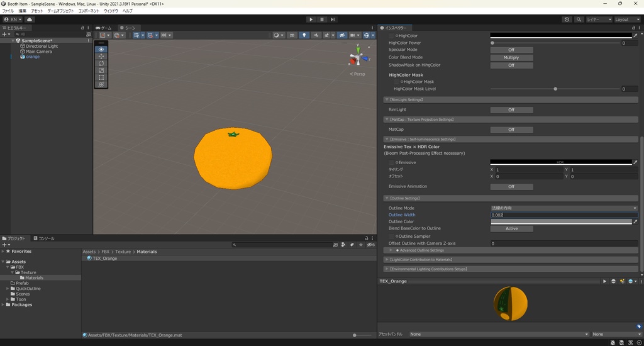644x346 pixels.
Task: Click Color Blend Mode Multiply button
Action: tap(511, 57)
